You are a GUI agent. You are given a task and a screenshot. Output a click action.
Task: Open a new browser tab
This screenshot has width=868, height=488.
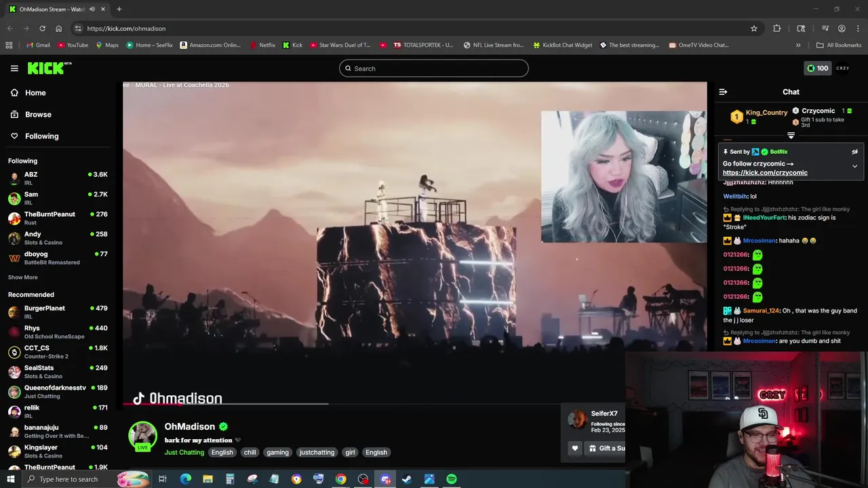[119, 9]
